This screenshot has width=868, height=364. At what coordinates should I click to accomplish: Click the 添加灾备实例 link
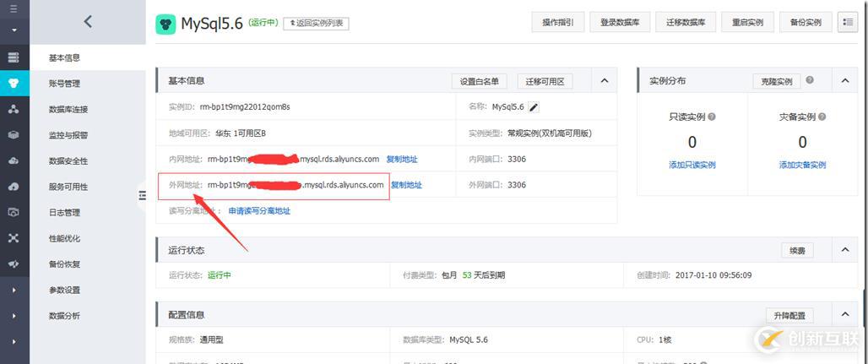(x=802, y=165)
